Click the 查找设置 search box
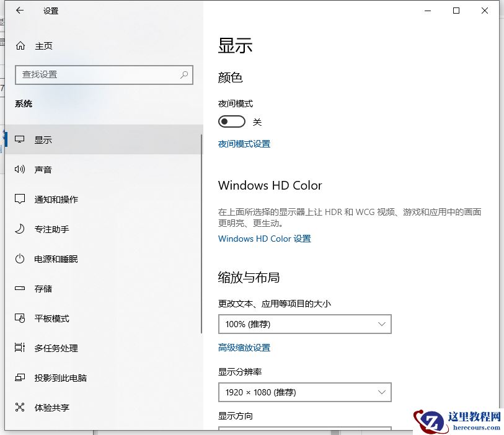Viewport: 504px width, 435px height. [x=104, y=74]
